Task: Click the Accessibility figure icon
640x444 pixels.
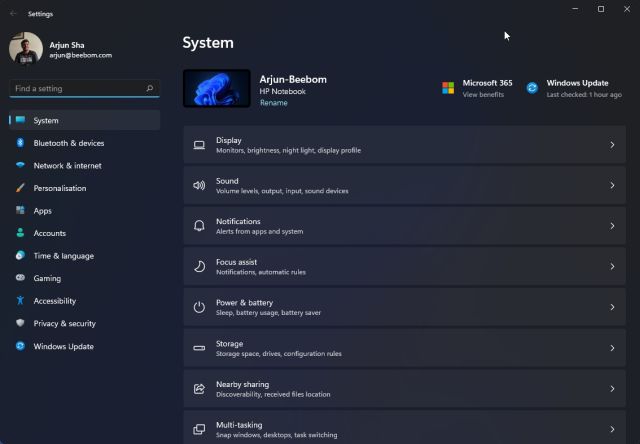Action: [x=20, y=300]
